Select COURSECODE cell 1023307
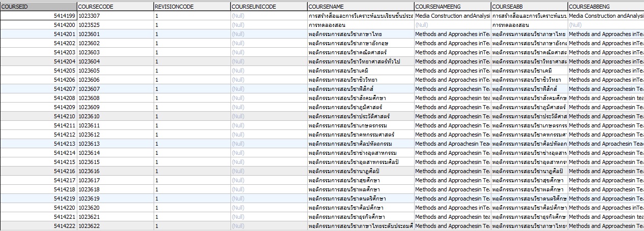The height and width of the screenshot is (231, 644). pos(115,16)
